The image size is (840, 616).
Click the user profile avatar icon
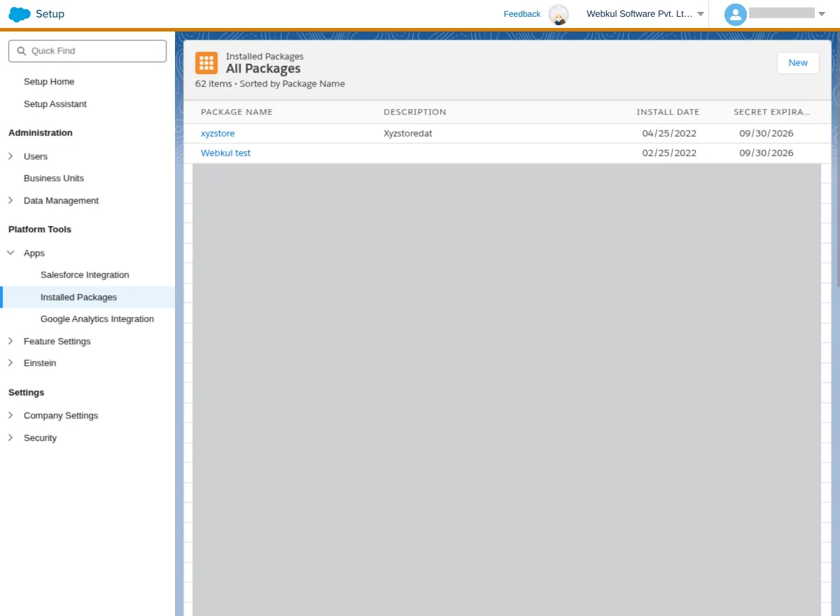click(x=736, y=14)
